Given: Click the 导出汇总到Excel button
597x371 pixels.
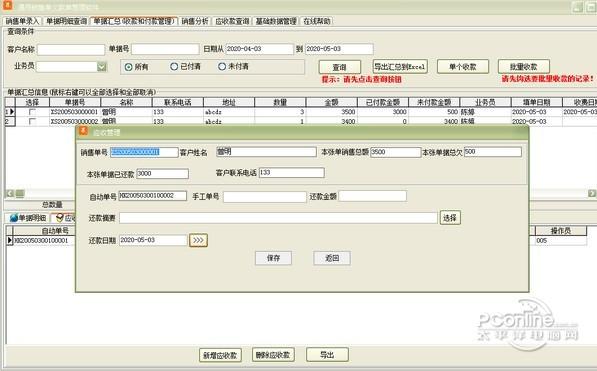Looking at the screenshot, I should click(400, 67).
